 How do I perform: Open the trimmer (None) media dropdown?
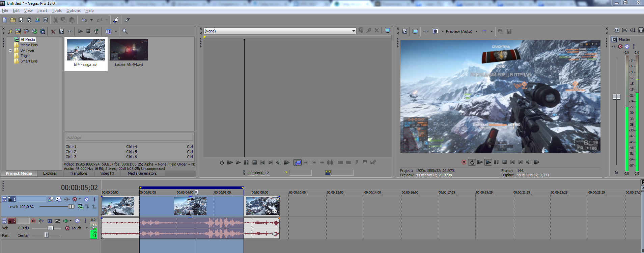280,31
